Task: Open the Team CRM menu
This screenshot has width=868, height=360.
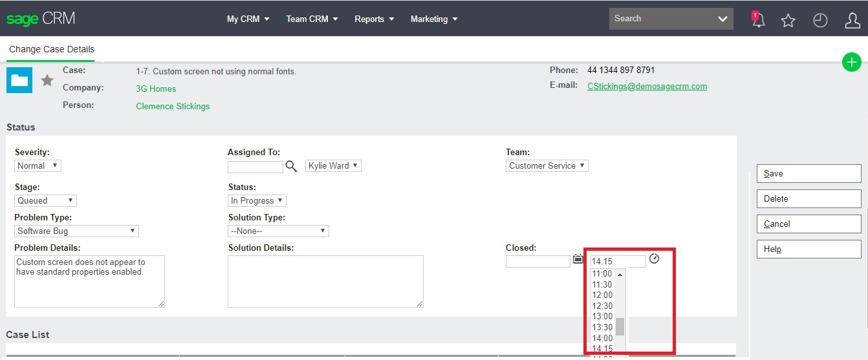Action: tap(312, 19)
